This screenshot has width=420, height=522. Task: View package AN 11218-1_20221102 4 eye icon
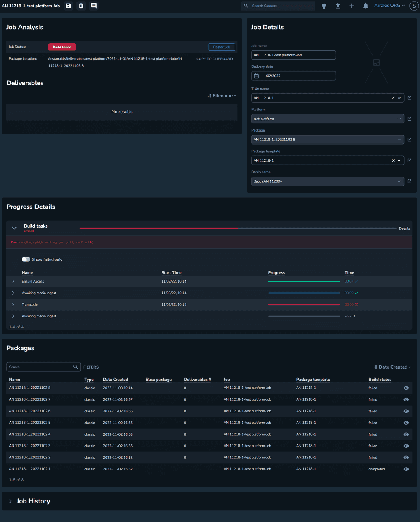pos(406,434)
